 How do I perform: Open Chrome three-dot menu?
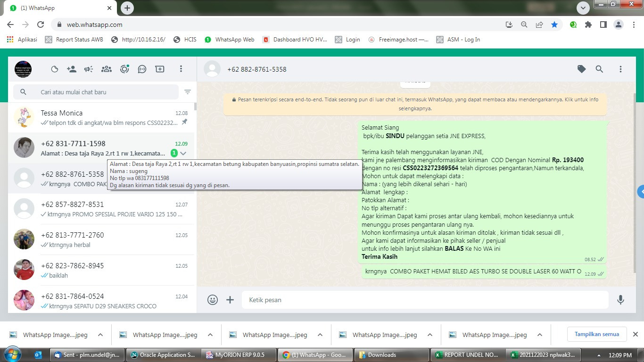point(633,25)
